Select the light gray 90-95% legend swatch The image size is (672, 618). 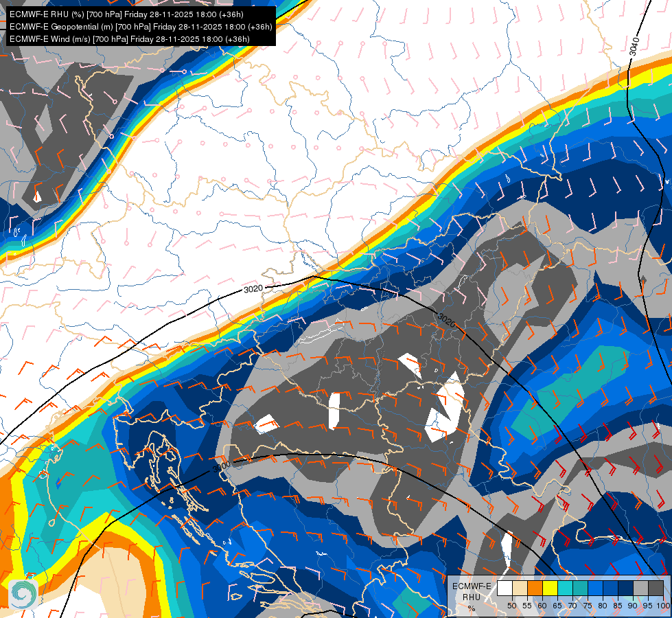[640, 588]
